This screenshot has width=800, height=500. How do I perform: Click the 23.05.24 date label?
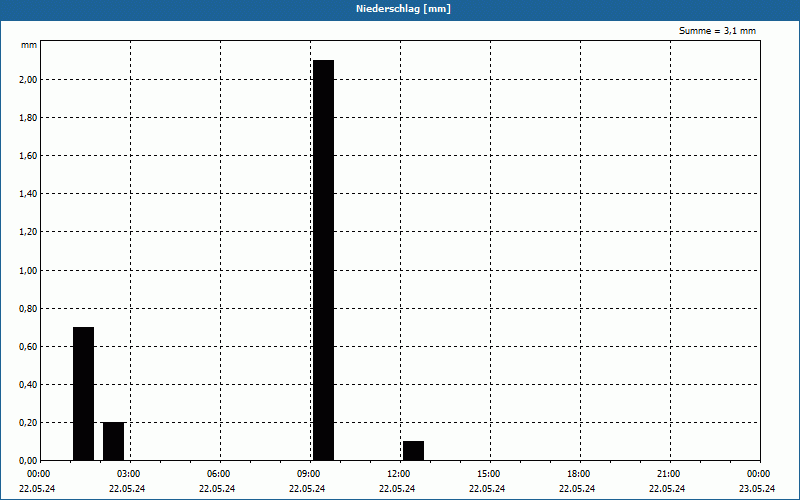click(x=757, y=489)
